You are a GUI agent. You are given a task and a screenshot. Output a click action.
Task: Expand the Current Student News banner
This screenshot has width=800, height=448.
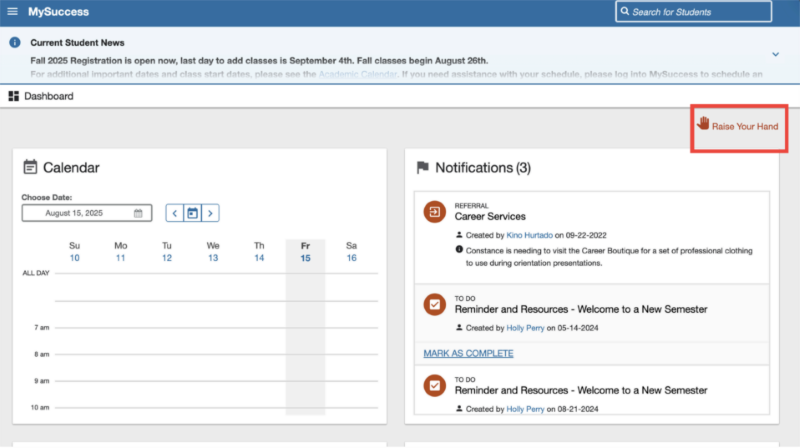[775, 54]
